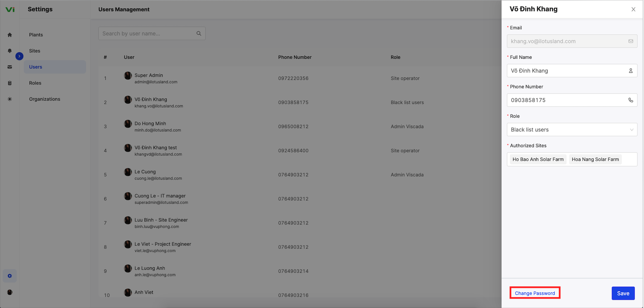Click the magnifier icon in the search box

coord(199,34)
